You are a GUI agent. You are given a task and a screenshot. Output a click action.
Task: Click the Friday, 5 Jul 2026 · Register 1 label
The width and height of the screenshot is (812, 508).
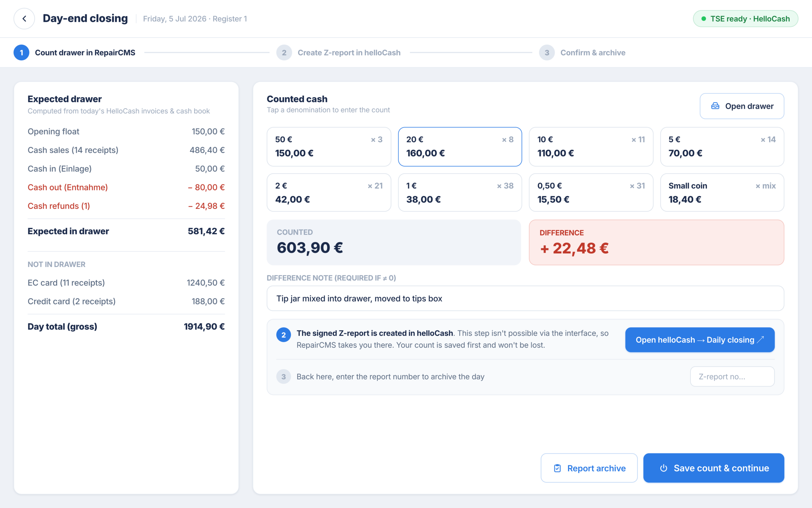pos(195,19)
